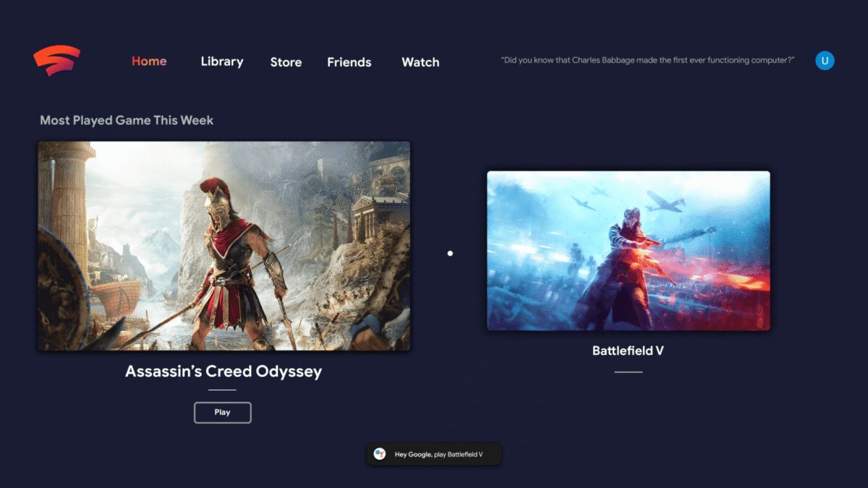Screen dimensions: 868x488
Task: Click the Google Assistant icon
Action: (x=380, y=454)
